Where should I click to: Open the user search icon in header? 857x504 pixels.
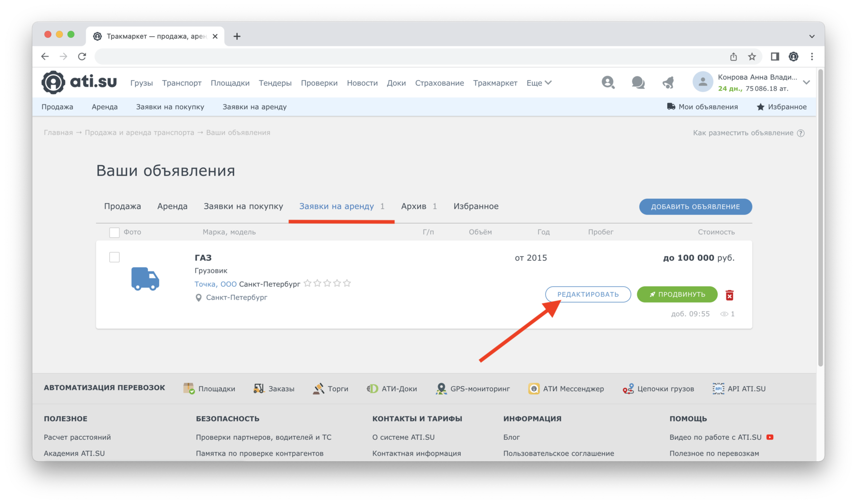608,82
